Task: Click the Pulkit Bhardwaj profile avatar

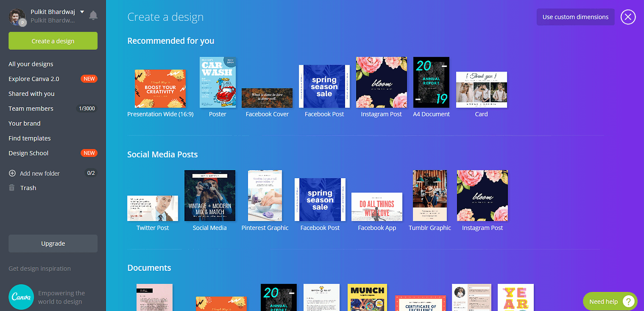Action: point(17,17)
